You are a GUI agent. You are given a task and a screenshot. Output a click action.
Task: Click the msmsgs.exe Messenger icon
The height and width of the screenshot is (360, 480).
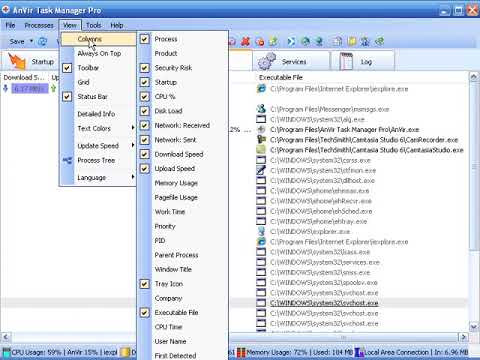tap(261, 109)
